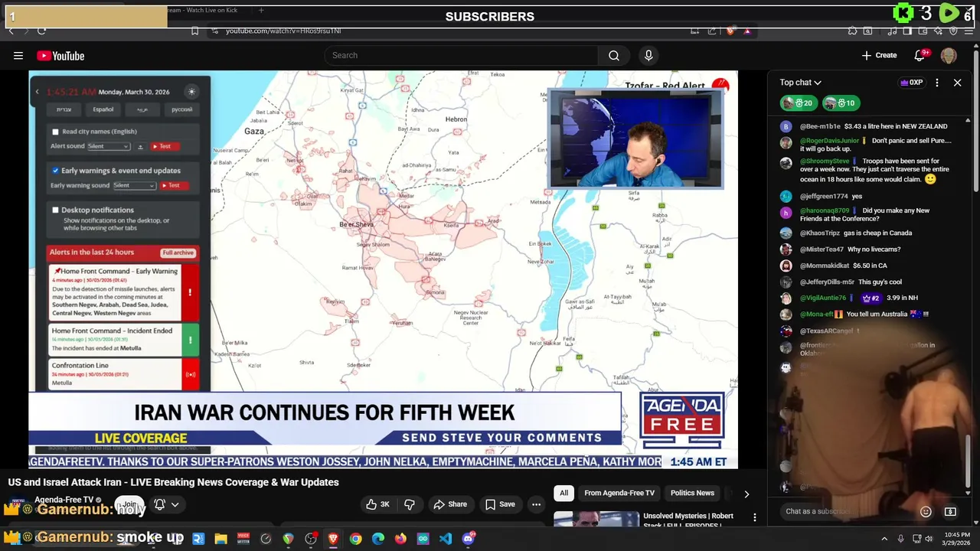Start voice search with microphone icon
Viewport: 980px width, 551px height.
(x=648, y=55)
